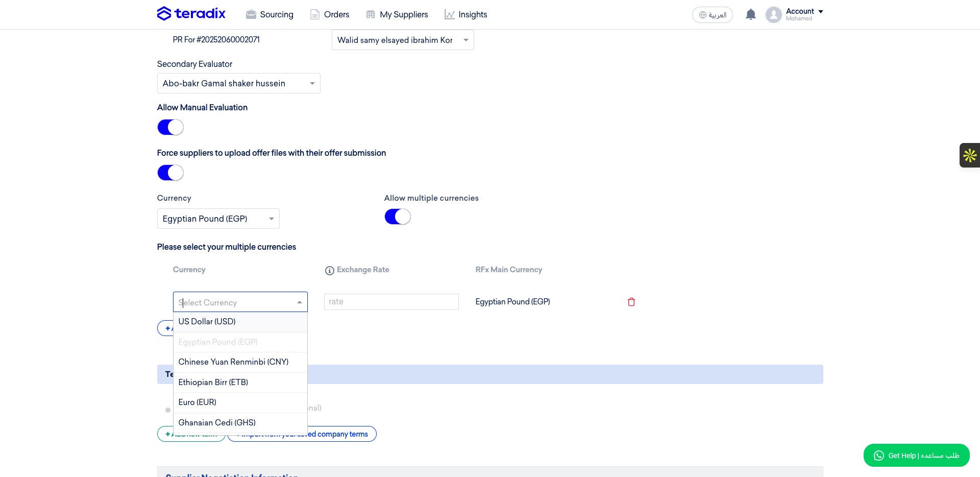The image size is (980, 477).
Task: Click the Orders document icon
Action: tap(315, 14)
